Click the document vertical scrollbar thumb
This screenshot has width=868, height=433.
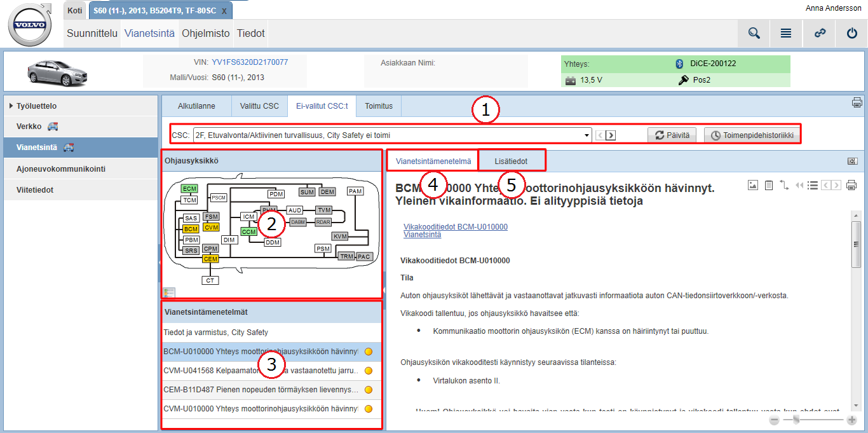857,244
